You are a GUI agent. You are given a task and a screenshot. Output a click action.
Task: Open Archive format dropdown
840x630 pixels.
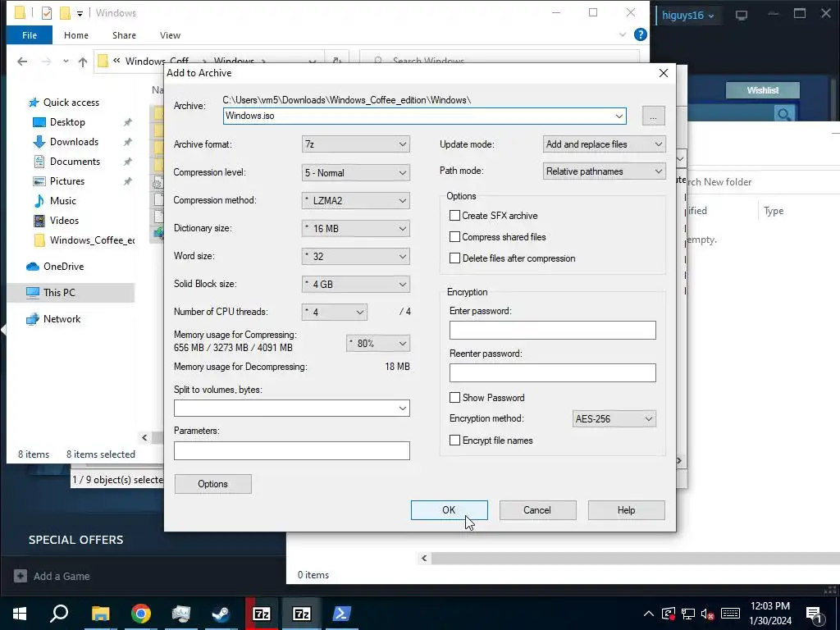(x=356, y=144)
